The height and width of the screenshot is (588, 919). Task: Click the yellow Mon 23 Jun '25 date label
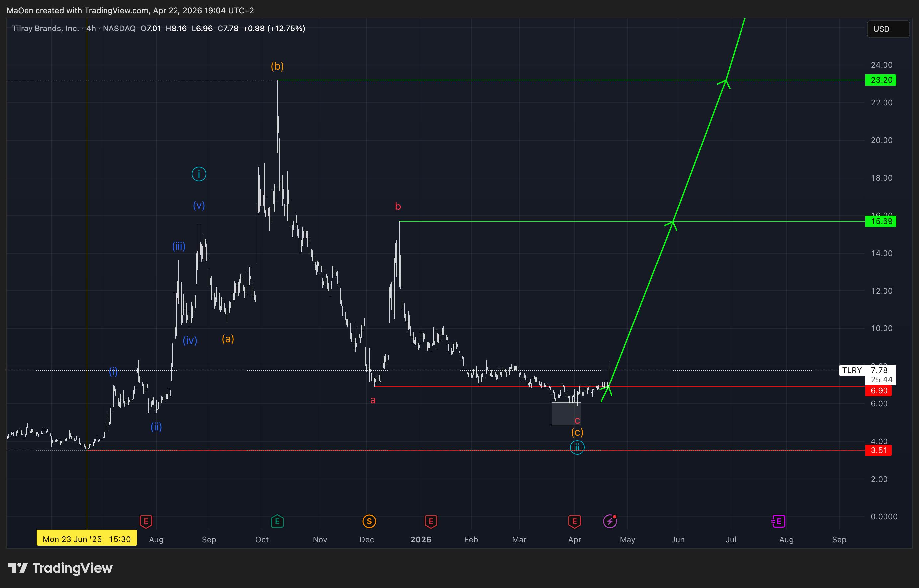(x=87, y=539)
